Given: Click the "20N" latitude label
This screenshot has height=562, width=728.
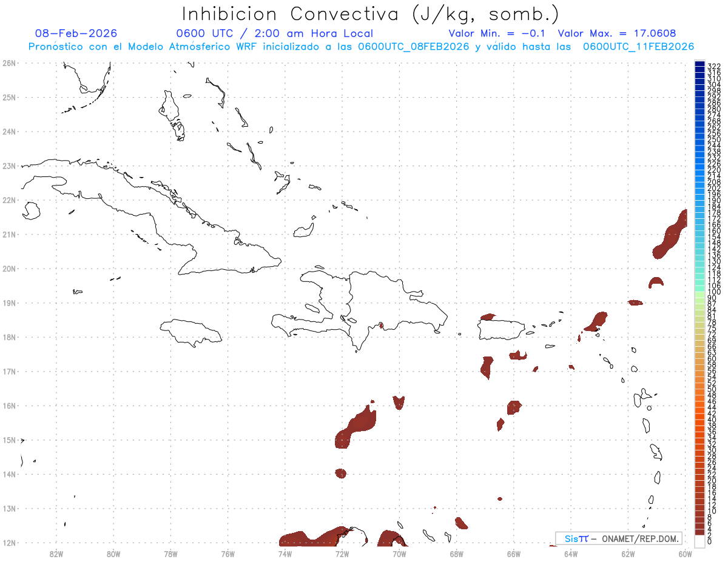Looking at the screenshot, I should pos(8,269).
